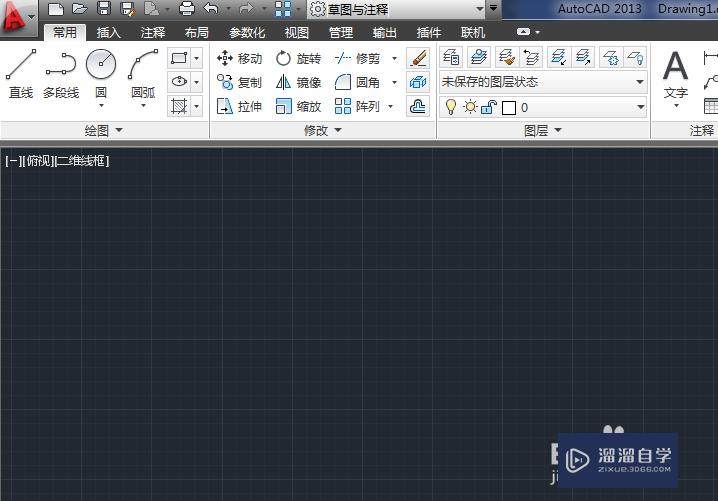
Task: Expand the Draw (绘图) panel
Action: (x=104, y=131)
